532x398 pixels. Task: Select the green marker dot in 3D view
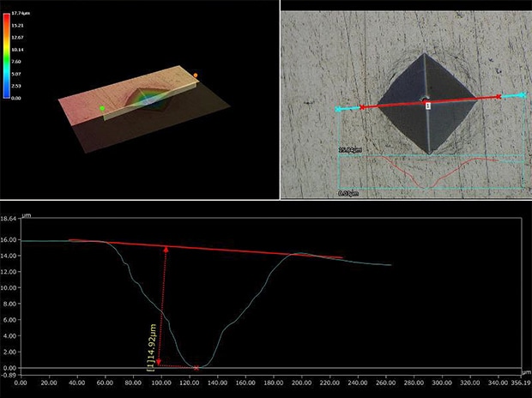pyautogui.click(x=102, y=108)
